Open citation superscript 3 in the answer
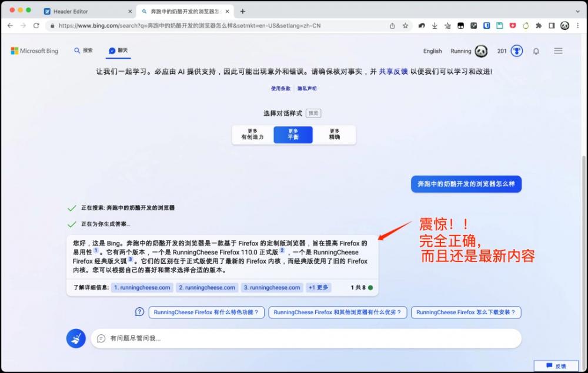This screenshot has height=373, width=588. 130,259
